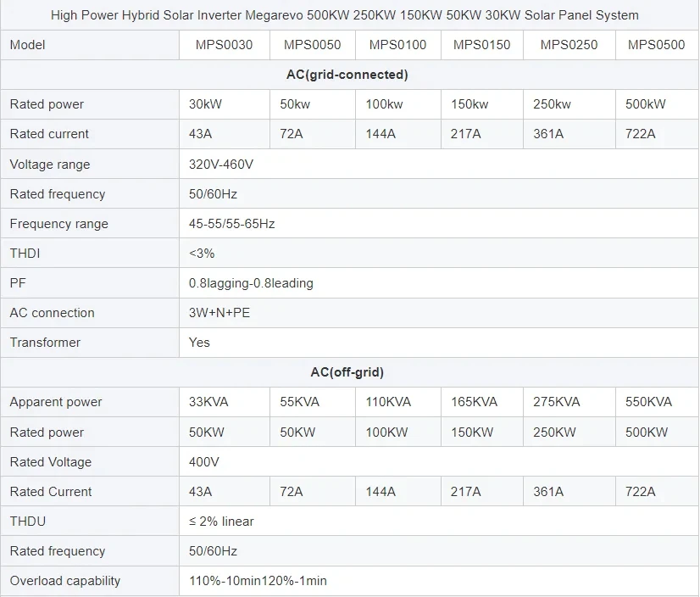Select the THDI row label

19,253
